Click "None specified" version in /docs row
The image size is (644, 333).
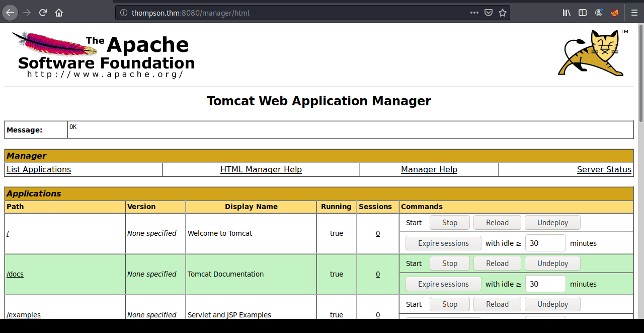pos(151,274)
